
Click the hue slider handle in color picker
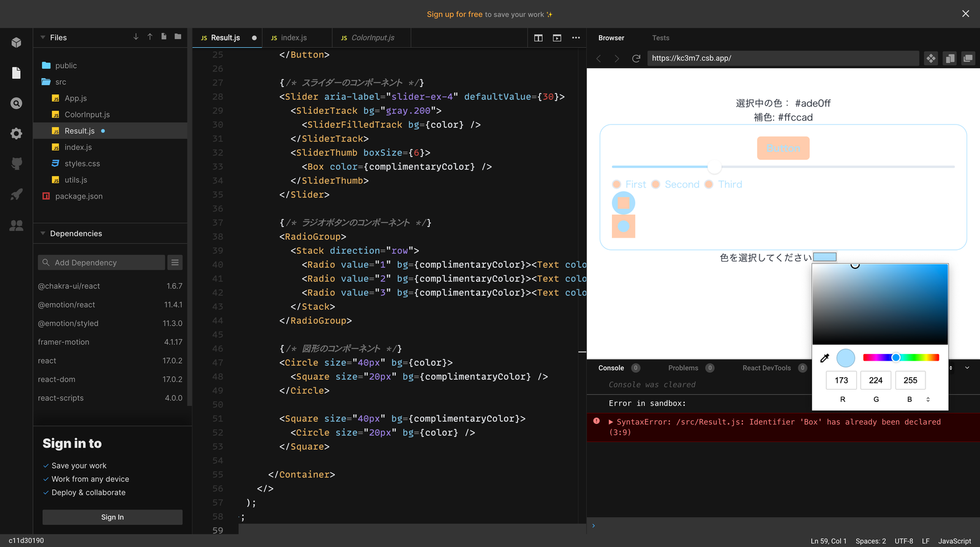(x=895, y=358)
